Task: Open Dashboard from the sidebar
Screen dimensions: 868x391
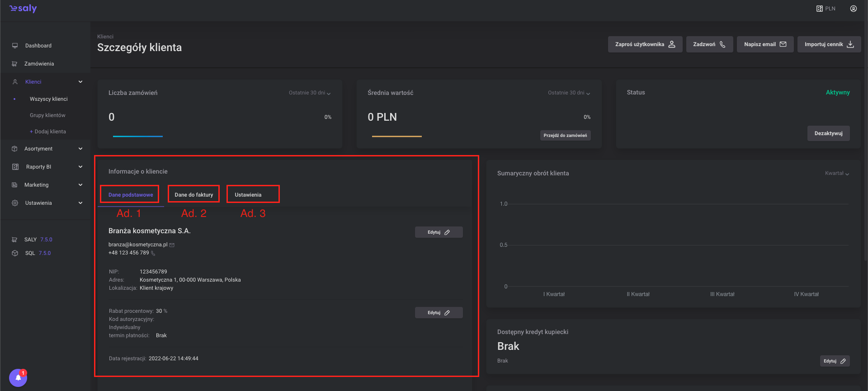Action: [38, 46]
